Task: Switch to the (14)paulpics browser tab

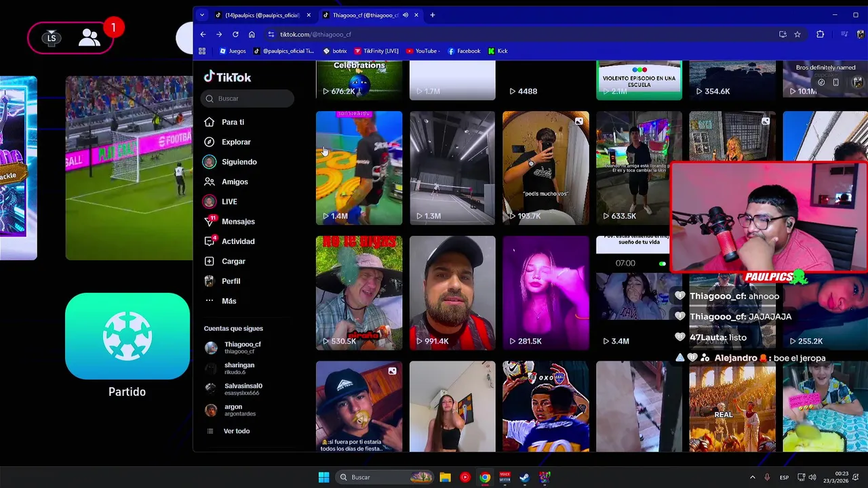Action: [x=262, y=15]
